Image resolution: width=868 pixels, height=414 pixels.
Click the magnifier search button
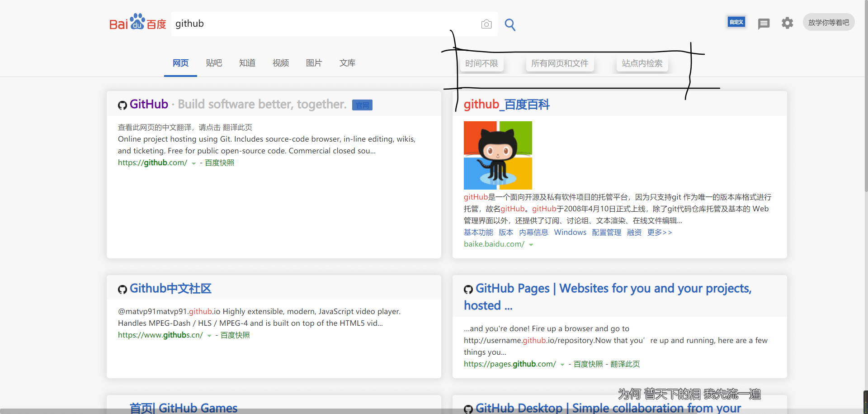click(x=510, y=24)
